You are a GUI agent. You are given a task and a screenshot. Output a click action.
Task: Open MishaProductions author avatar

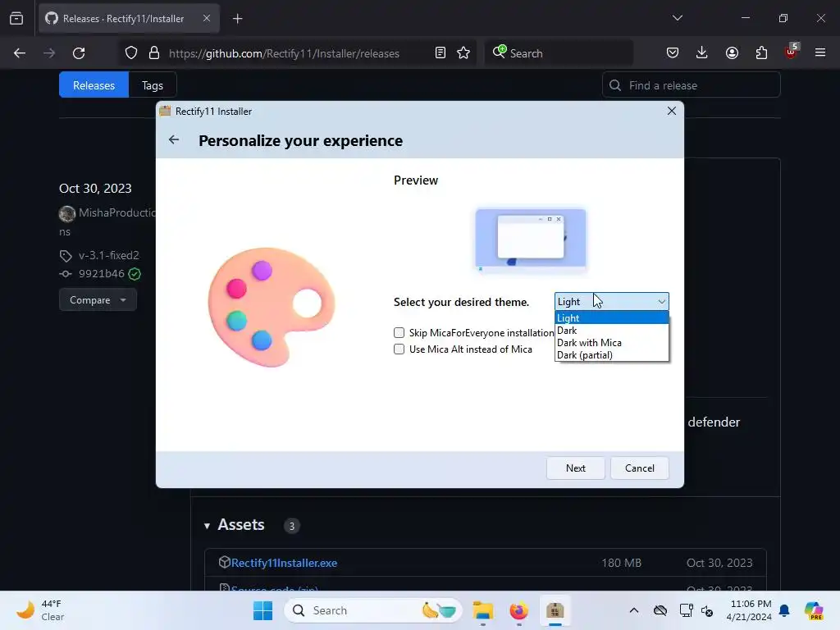pos(67,214)
